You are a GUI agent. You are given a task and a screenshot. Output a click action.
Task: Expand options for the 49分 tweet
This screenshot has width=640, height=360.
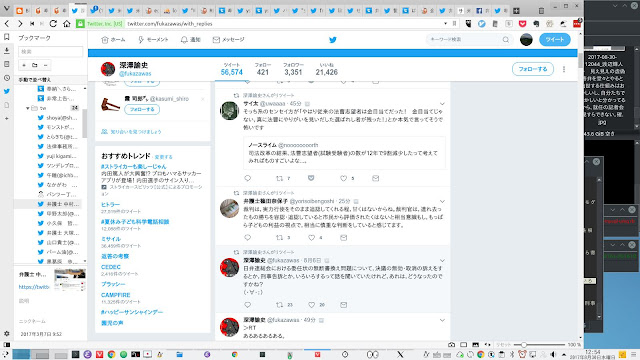(442, 320)
